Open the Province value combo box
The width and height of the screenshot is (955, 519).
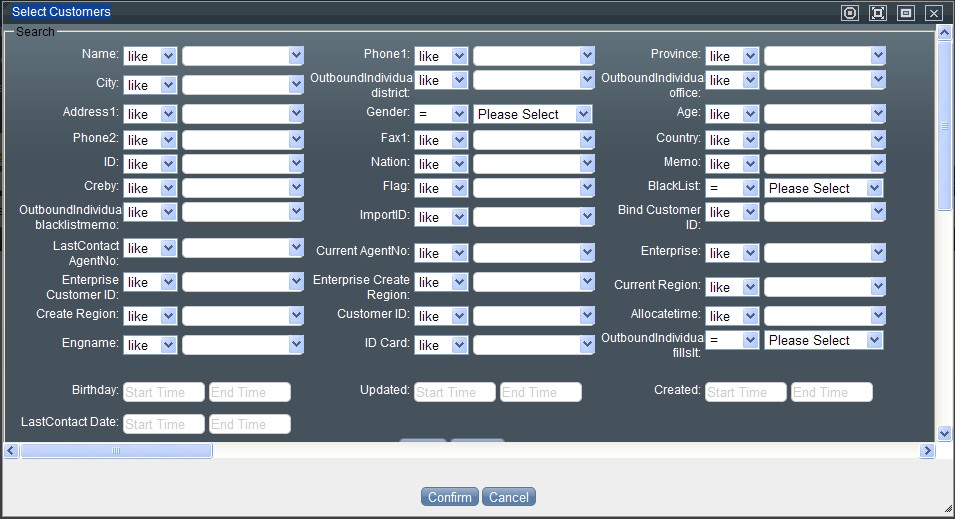pos(824,56)
